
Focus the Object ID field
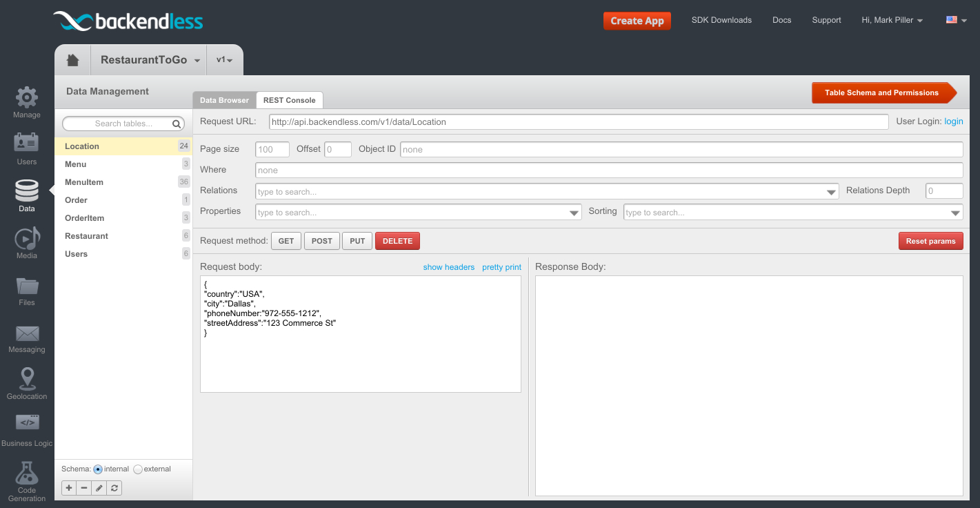coord(681,149)
